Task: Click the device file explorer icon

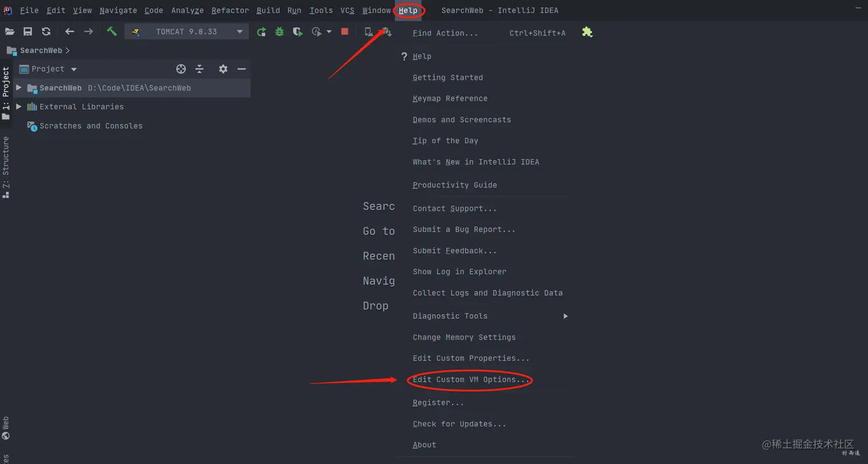Action: pos(369,32)
